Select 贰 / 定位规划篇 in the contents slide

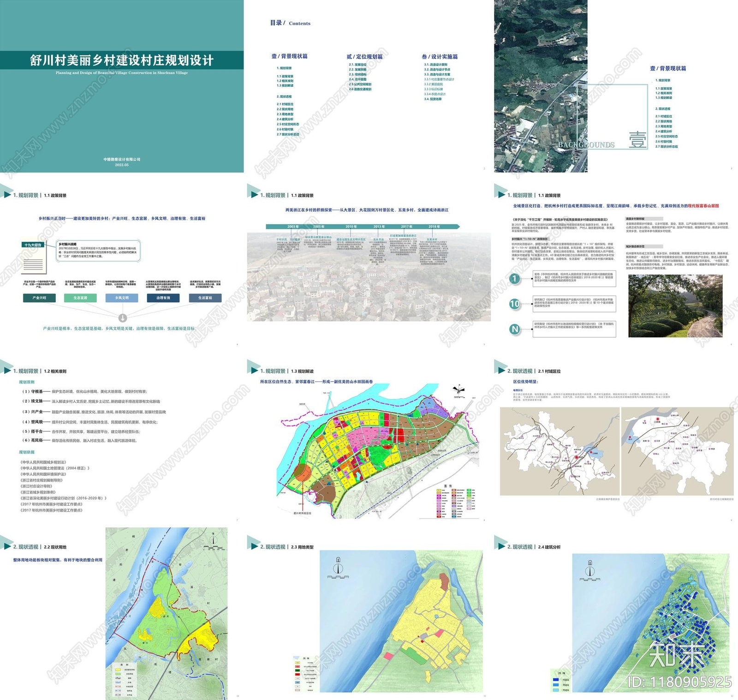pyautogui.click(x=364, y=56)
